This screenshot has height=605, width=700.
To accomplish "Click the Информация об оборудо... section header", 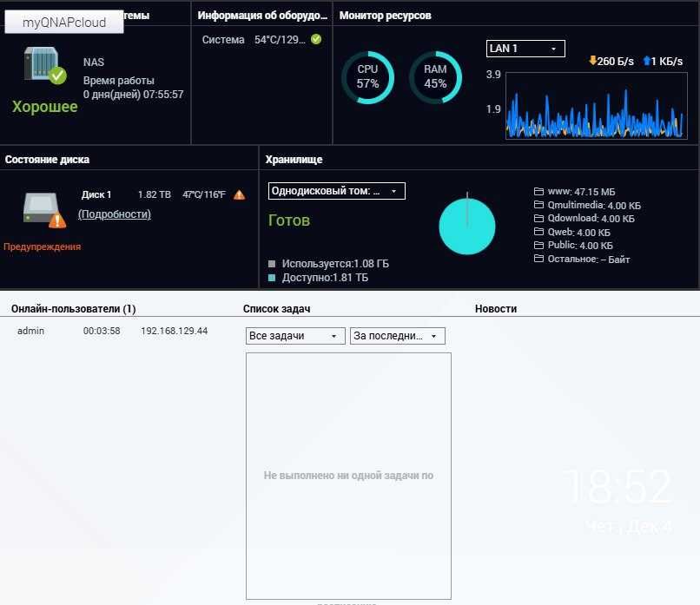I will pyautogui.click(x=262, y=15).
